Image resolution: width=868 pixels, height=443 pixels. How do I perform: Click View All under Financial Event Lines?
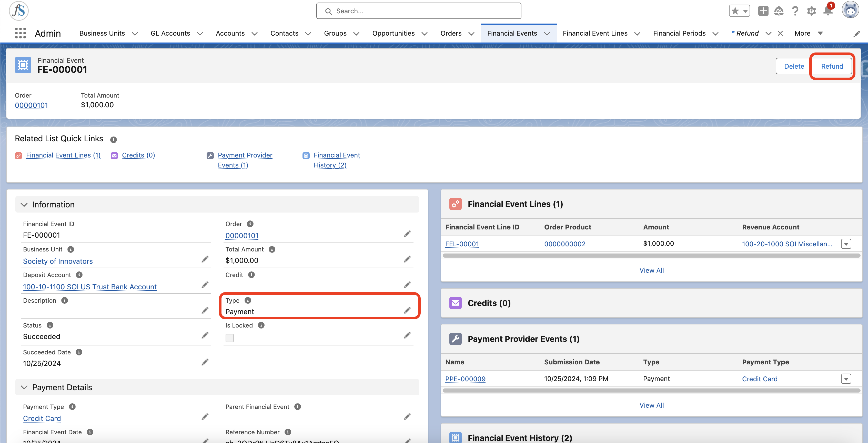pos(652,270)
